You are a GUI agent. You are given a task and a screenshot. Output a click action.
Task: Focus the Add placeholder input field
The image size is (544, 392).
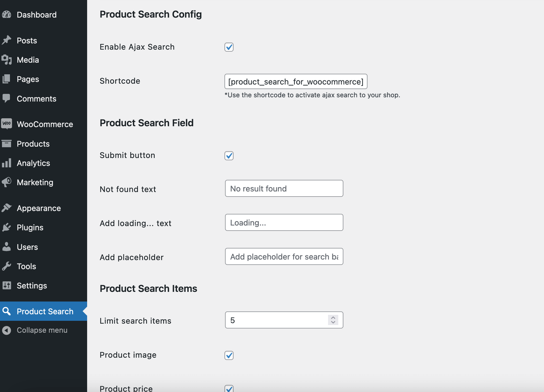coord(284,257)
